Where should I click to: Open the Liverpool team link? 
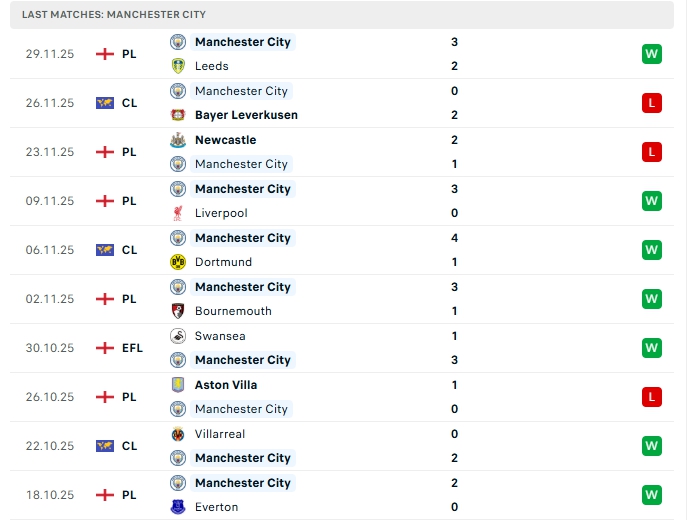(x=221, y=213)
